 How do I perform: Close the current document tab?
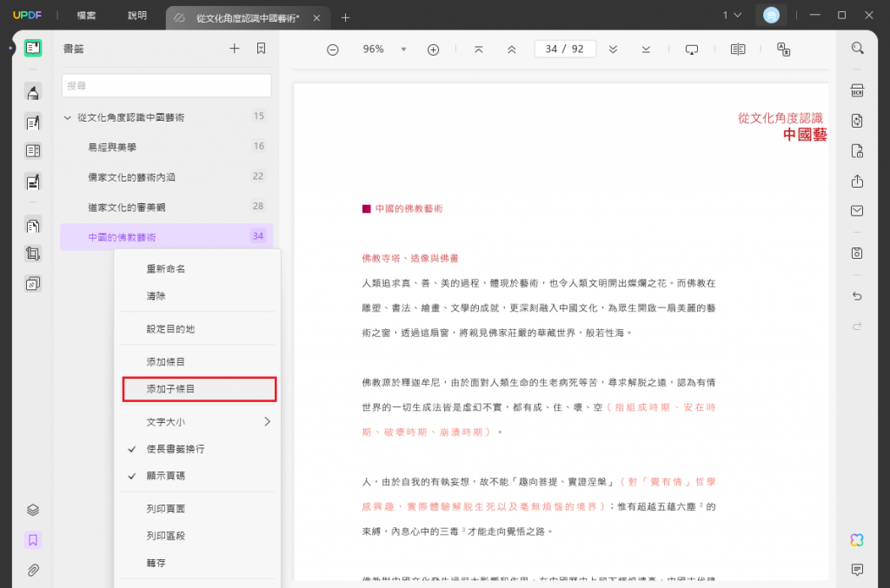tap(316, 18)
